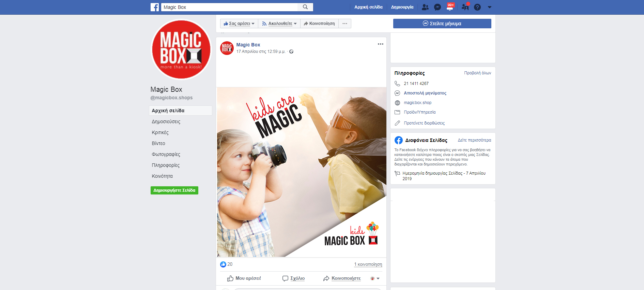Click the green Δημιουργήστε Σελίδα button
The image size is (644, 290).
(x=174, y=190)
